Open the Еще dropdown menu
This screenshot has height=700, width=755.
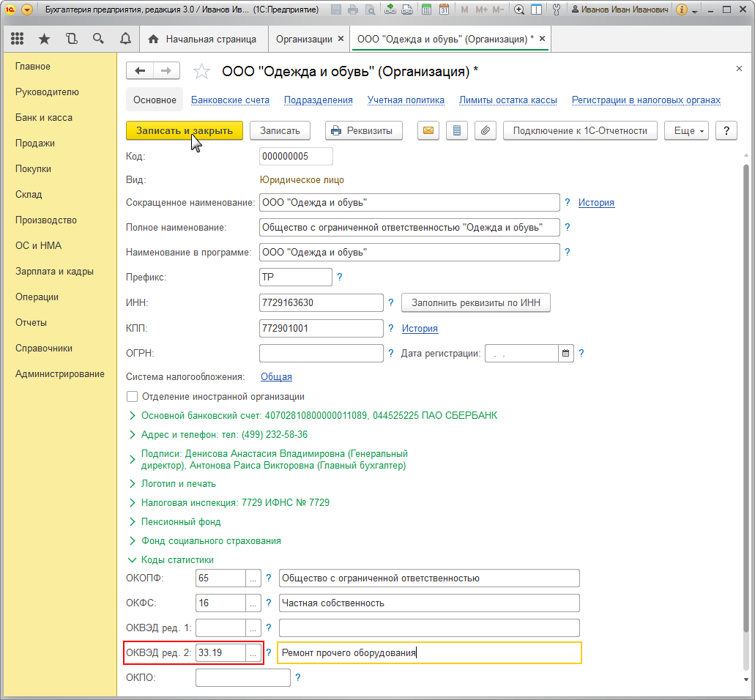coord(686,130)
